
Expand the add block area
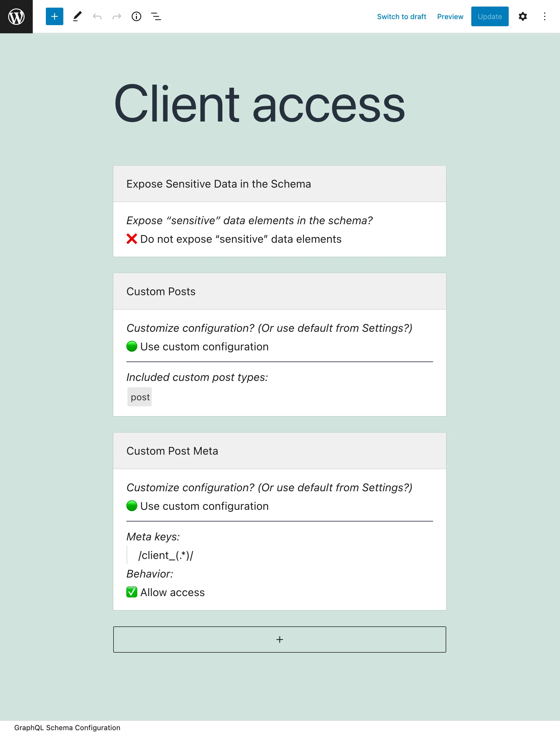(x=280, y=639)
